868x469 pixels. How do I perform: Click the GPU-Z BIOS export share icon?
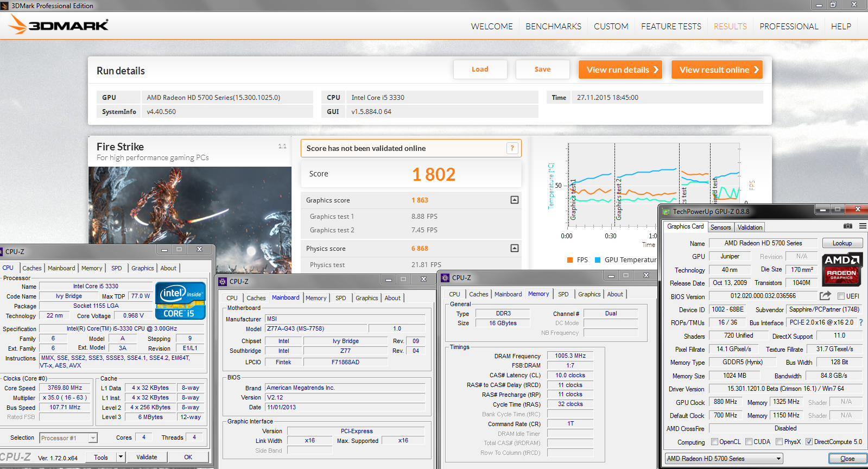(x=825, y=296)
